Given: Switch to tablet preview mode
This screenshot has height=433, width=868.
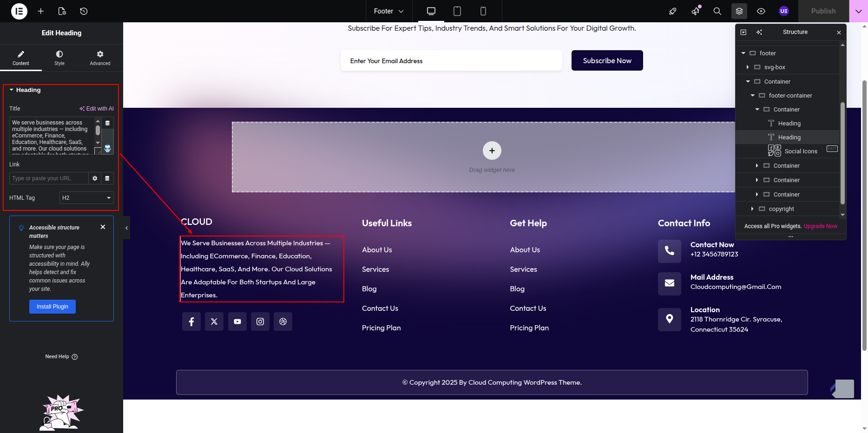Looking at the screenshot, I should [457, 11].
